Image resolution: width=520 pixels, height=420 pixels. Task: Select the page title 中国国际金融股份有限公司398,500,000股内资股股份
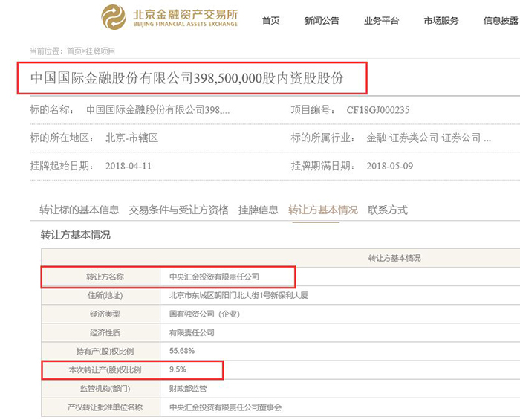187,78
